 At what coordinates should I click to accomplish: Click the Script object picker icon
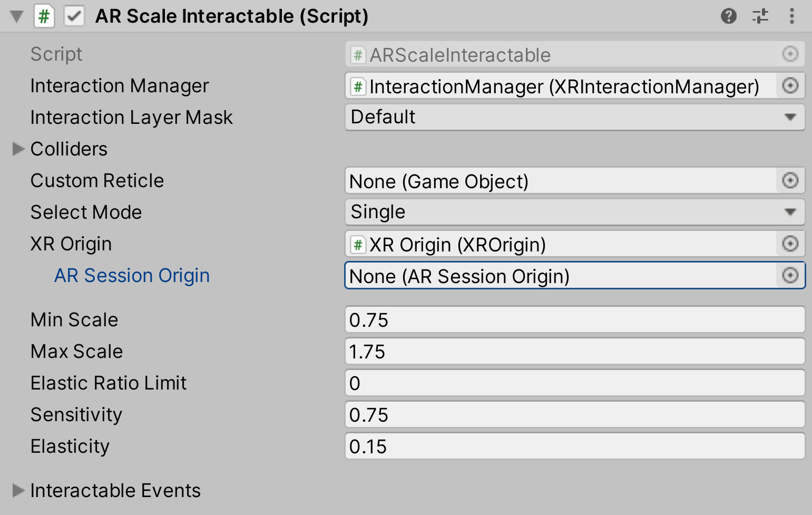coord(789,54)
